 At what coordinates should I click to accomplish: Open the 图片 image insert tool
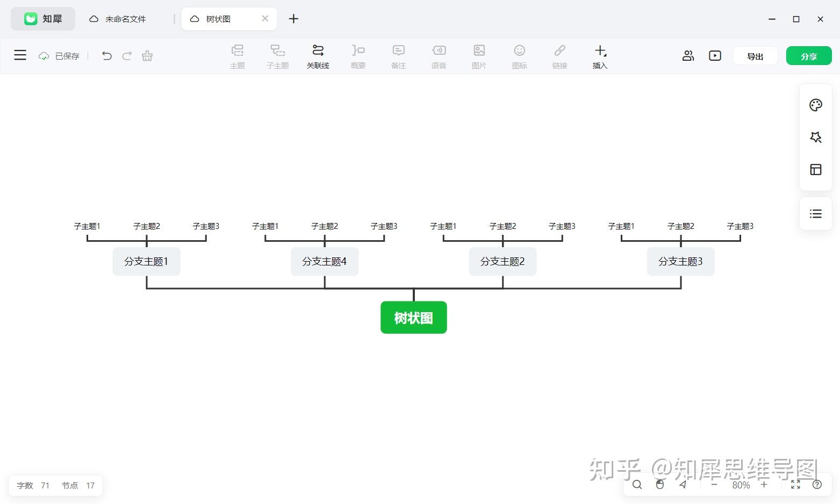(x=479, y=55)
